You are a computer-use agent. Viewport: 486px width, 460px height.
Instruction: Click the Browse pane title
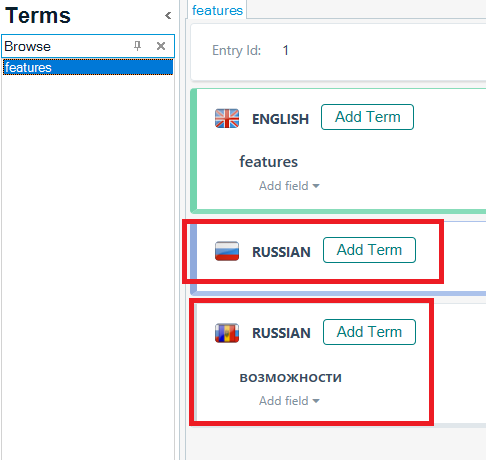tap(27, 46)
